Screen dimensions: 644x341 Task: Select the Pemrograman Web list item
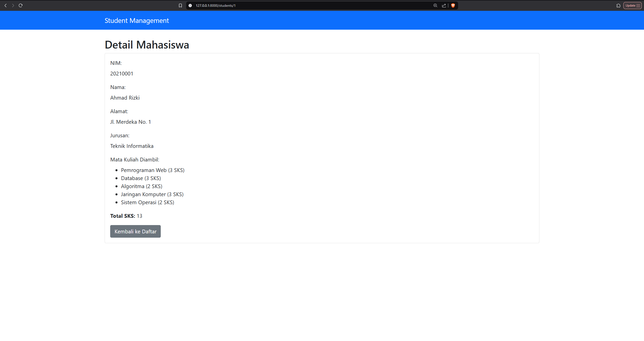pos(152,170)
